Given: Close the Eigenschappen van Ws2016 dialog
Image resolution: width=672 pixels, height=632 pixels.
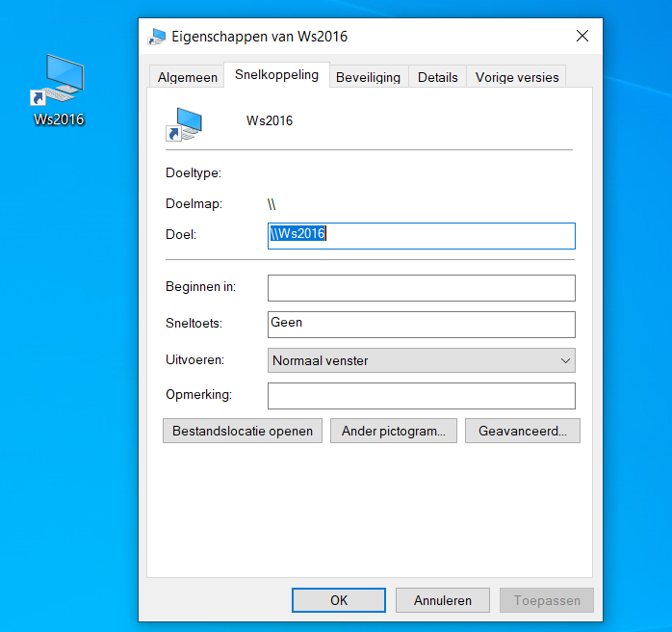Looking at the screenshot, I should 582,37.
